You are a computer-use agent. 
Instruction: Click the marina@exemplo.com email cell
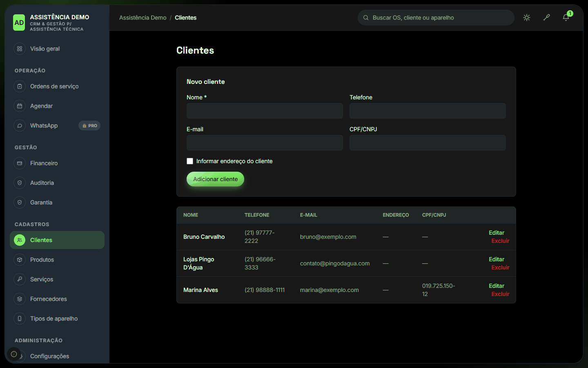(330, 290)
